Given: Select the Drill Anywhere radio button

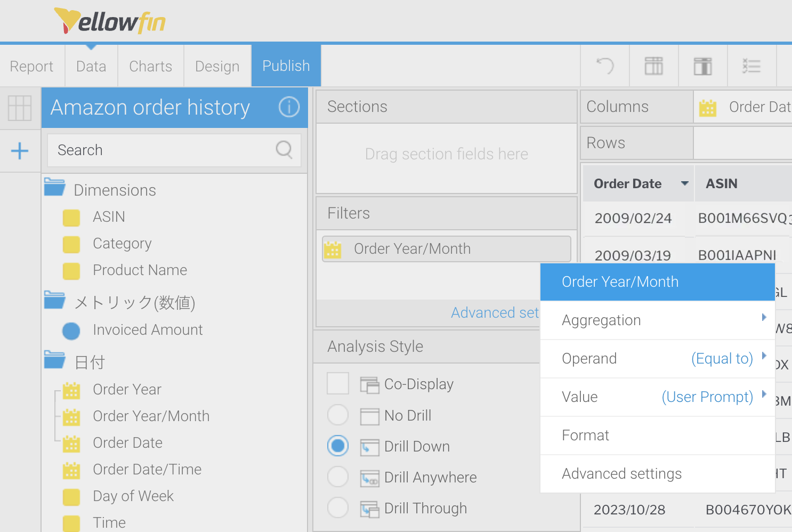Looking at the screenshot, I should click(338, 477).
